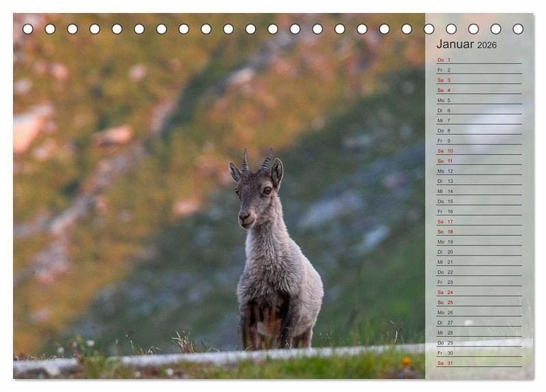
Task: Select the date row Fr 23
Action: pos(445,282)
